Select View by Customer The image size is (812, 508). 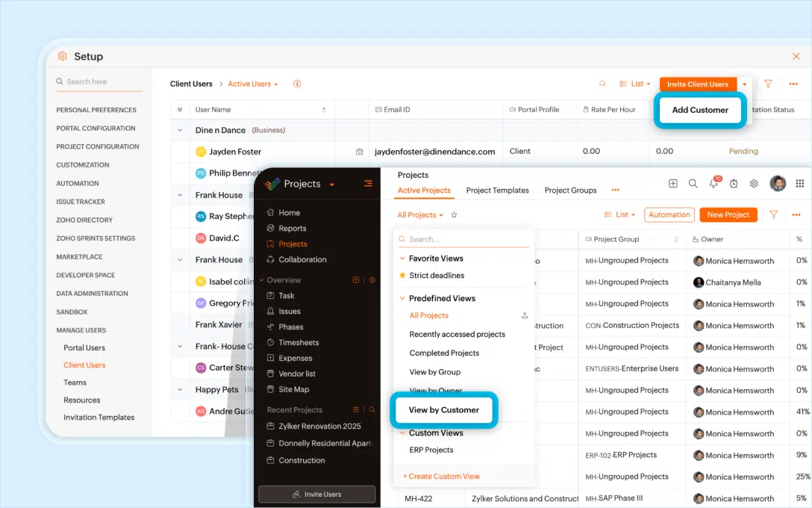tap(444, 410)
